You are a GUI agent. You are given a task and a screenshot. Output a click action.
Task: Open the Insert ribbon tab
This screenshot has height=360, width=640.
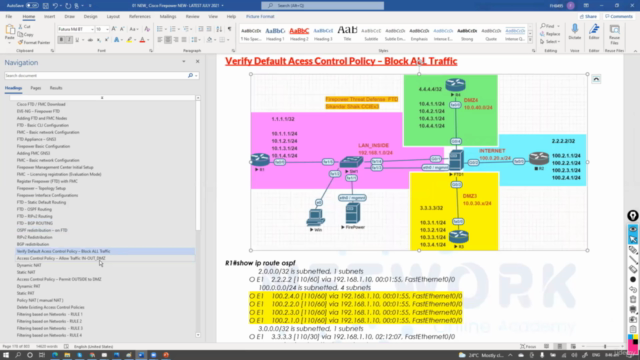[x=49, y=17]
